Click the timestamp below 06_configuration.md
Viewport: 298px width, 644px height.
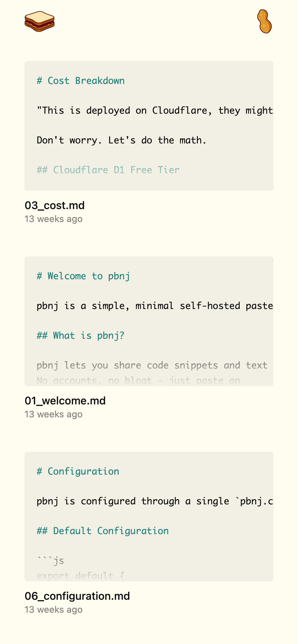[x=53, y=610]
